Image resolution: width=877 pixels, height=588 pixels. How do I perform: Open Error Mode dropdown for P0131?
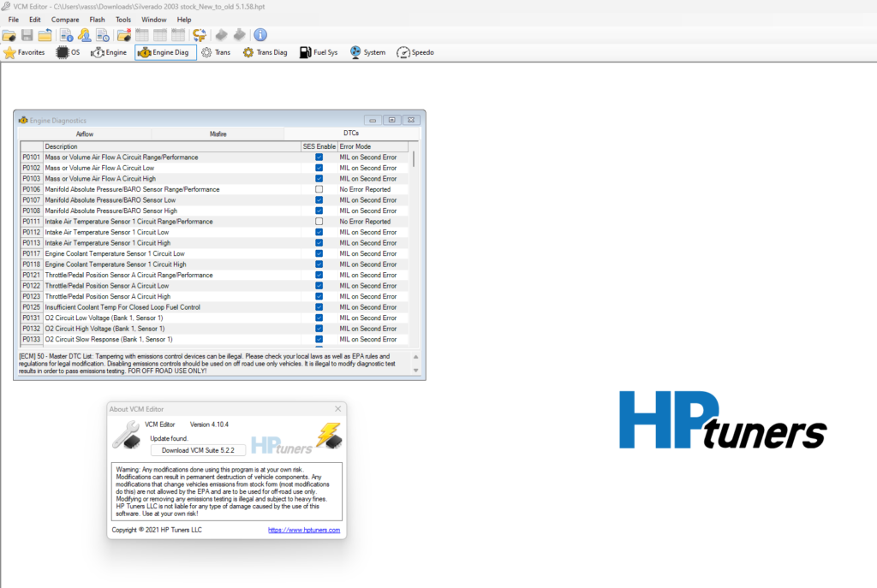tap(373, 318)
